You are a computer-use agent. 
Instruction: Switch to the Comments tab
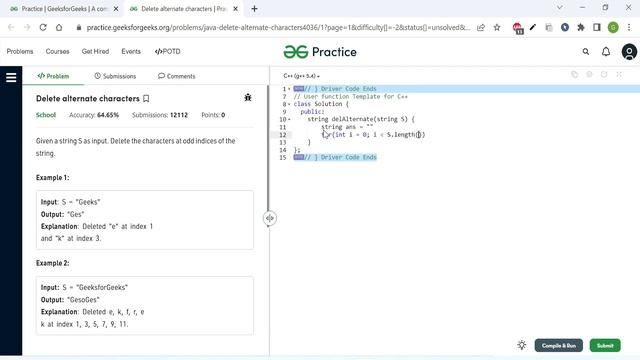click(177, 76)
